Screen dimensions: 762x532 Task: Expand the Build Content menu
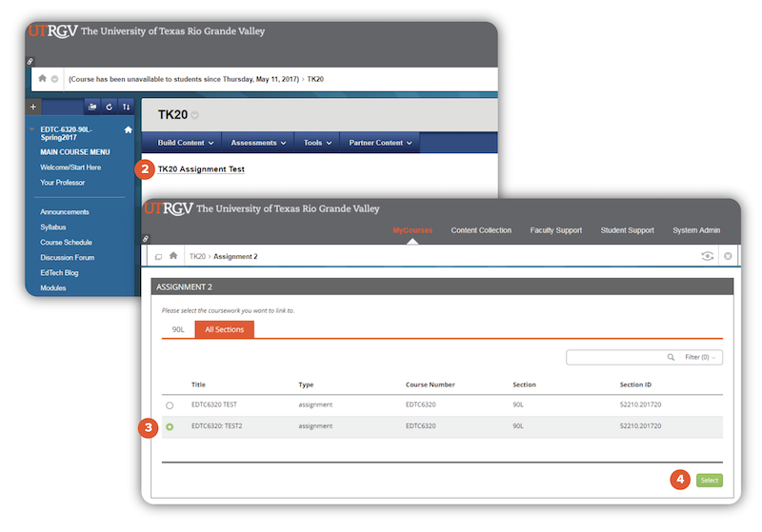(186, 143)
